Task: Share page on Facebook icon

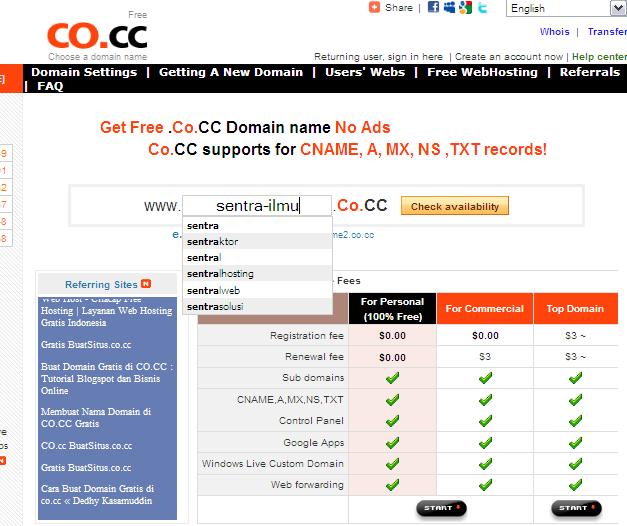Action: [433, 7]
